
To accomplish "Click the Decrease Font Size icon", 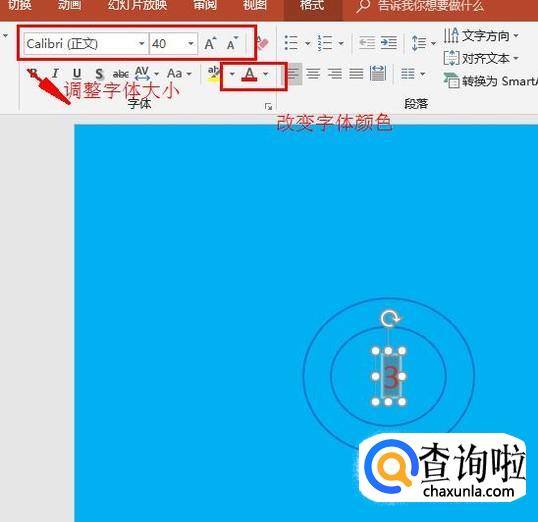I will pyautogui.click(x=233, y=43).
